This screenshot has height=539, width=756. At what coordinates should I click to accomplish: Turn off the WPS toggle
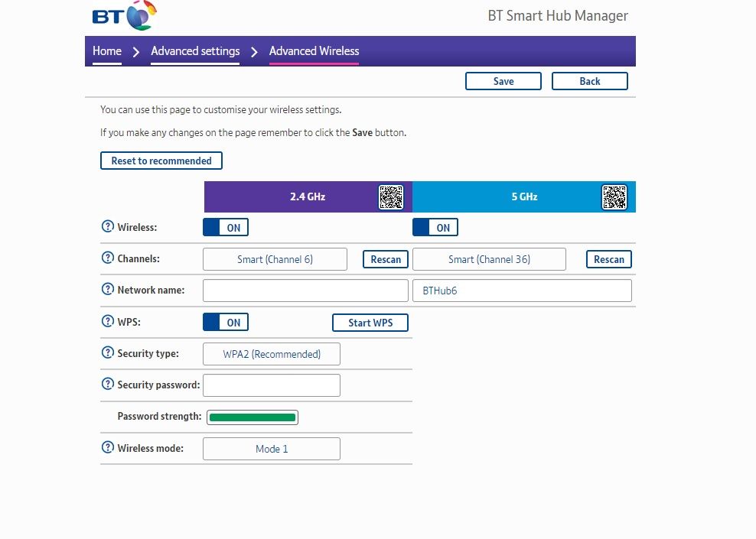pyautogui.click(x=226, y=323)
